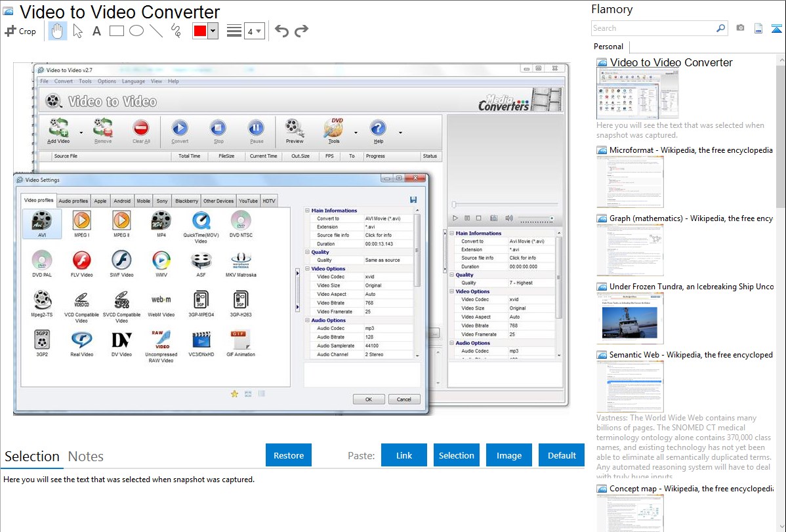Open Graph (mathematics) Wikipedia snapshot title
The height and width of the screenshot is (532, 786).
[x=691, y=218]
